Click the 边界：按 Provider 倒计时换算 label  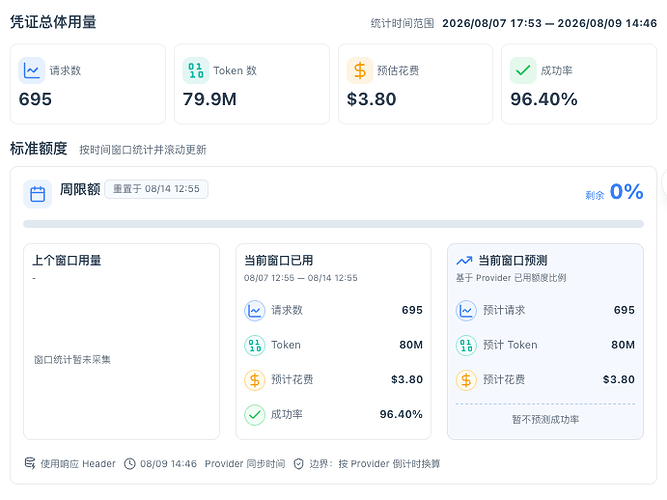point(375,463)
